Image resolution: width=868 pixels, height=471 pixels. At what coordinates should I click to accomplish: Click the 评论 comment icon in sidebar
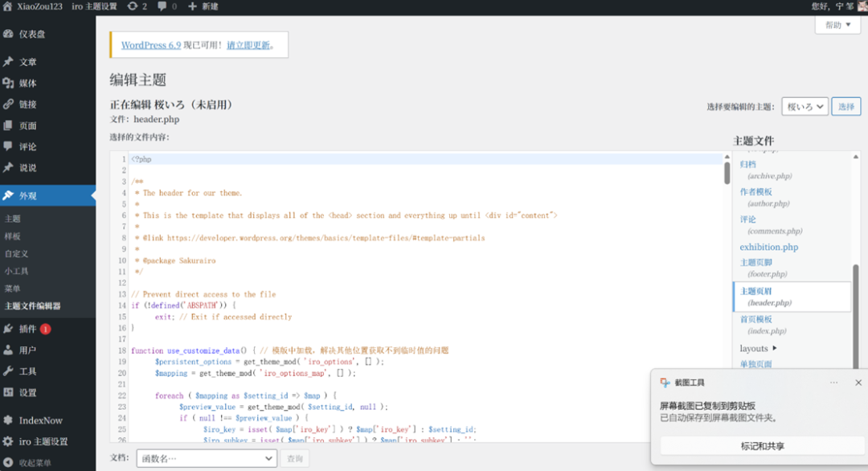[x=8, y=146]
